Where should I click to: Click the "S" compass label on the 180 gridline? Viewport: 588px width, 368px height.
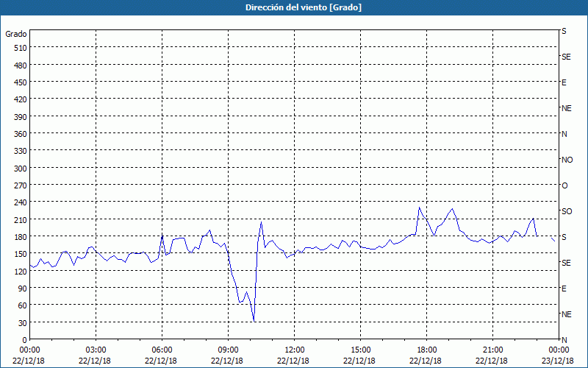pos(564,237)
